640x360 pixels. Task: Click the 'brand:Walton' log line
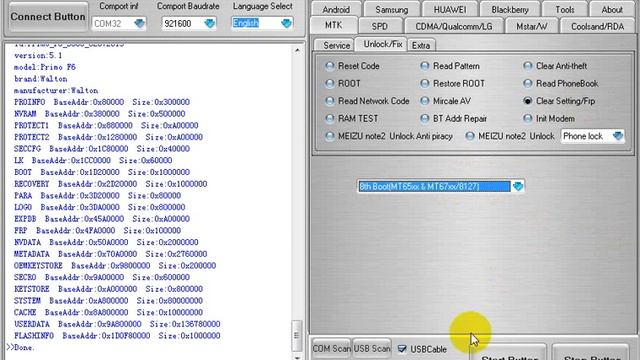click(x=40, y=79)
